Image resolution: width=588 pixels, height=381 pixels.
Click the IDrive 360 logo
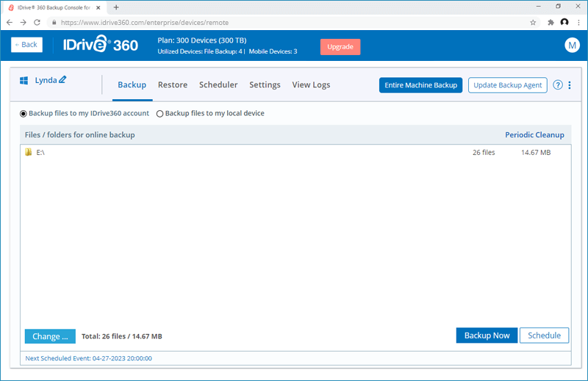(101, 44)
